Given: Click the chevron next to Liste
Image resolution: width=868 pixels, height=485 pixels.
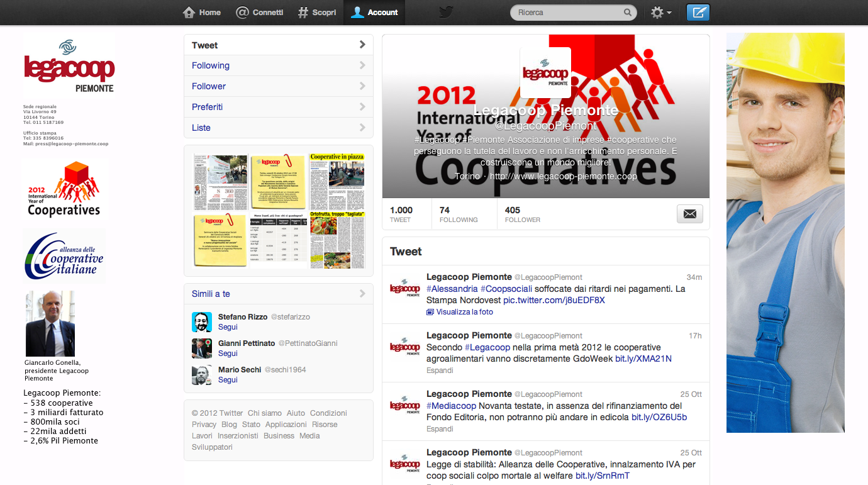Looking at the screenshot, I should coord(362,128).
